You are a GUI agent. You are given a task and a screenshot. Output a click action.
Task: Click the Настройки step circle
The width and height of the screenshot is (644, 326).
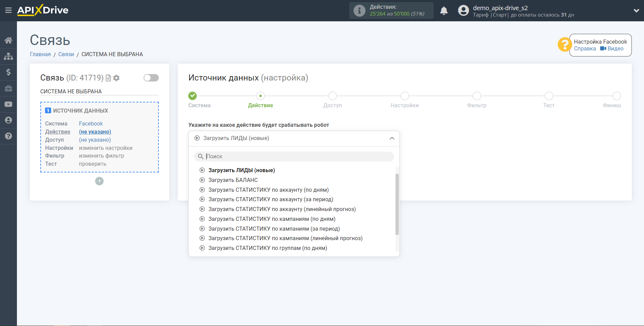pyautogui.click(x=405, y=96)
